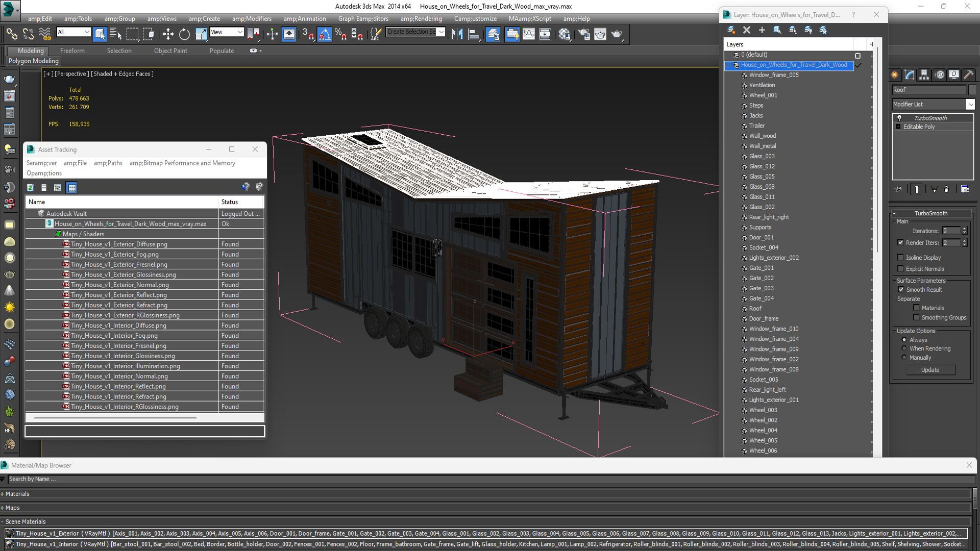Switch to the Freeform ribbon tab
This screenshot has height=551, width=980.
72,51
